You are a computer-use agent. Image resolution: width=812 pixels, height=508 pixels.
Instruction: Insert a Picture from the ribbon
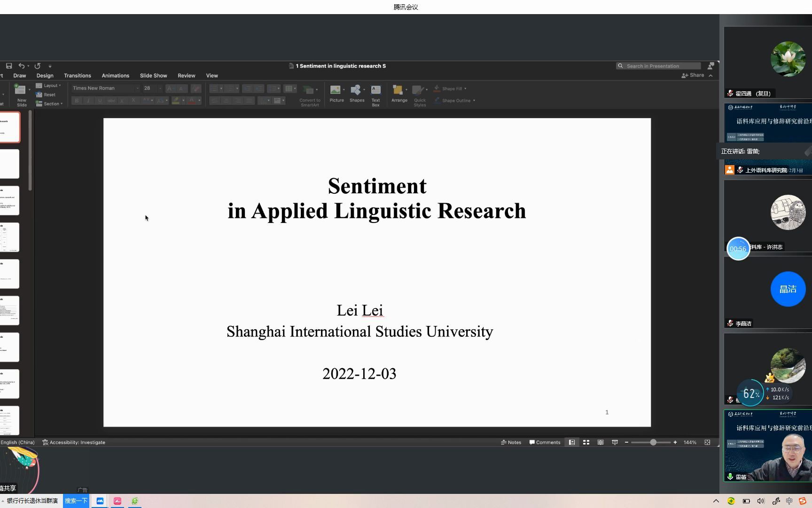(x=337, y=94)
